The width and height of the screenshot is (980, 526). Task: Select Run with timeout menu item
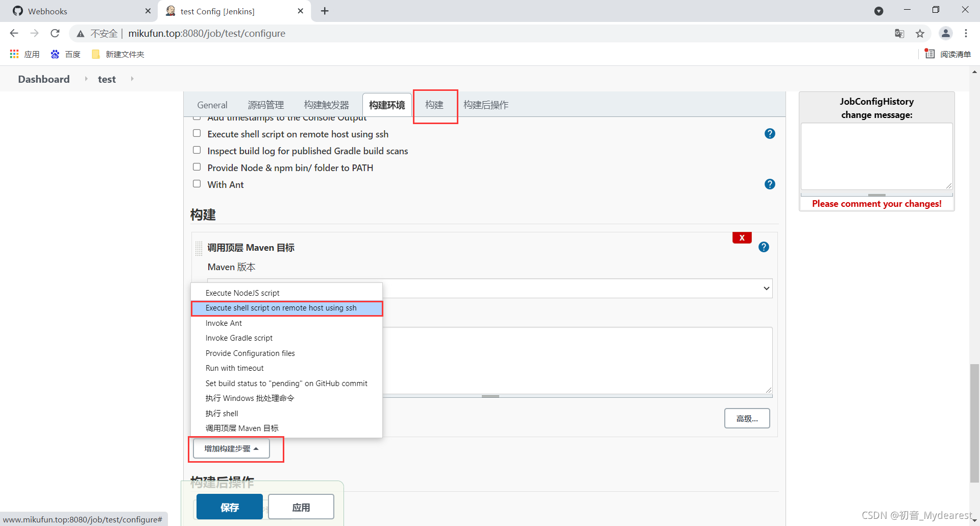286,368
